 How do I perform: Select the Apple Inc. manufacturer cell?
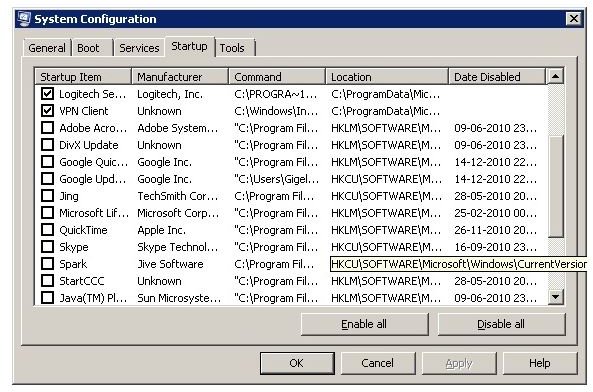click(161, 230)
